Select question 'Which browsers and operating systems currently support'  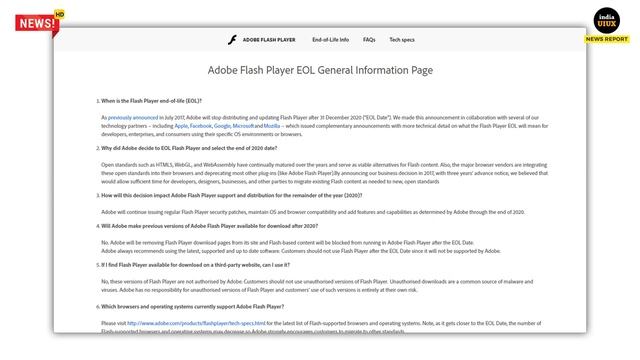tap(192, 307)
